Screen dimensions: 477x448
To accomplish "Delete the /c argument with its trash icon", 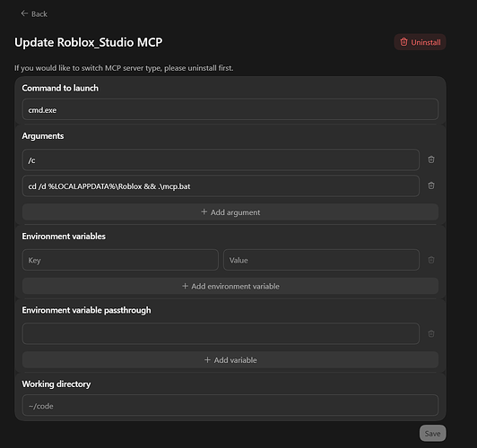I will click(x=431, y=159).
